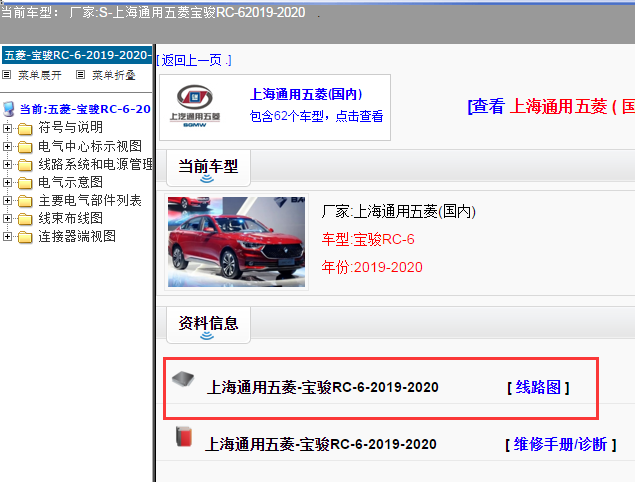Click the folder icon beside 线路系统和电源管理
Viewport: 635px width, 482px height.
click(25, 165)
